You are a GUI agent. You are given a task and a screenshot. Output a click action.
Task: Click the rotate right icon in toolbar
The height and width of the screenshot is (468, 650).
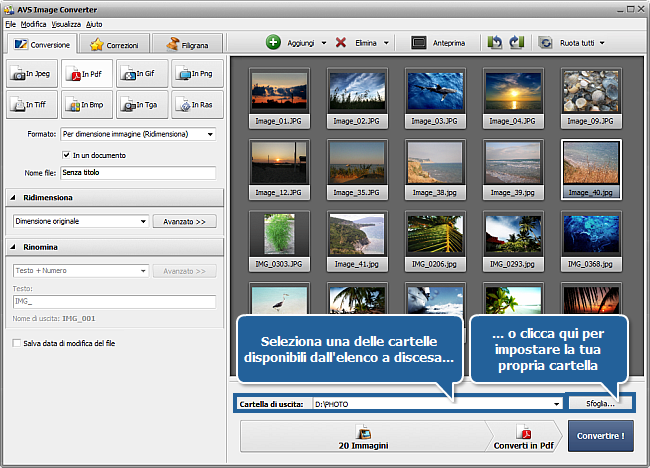[x=516, y=43]
